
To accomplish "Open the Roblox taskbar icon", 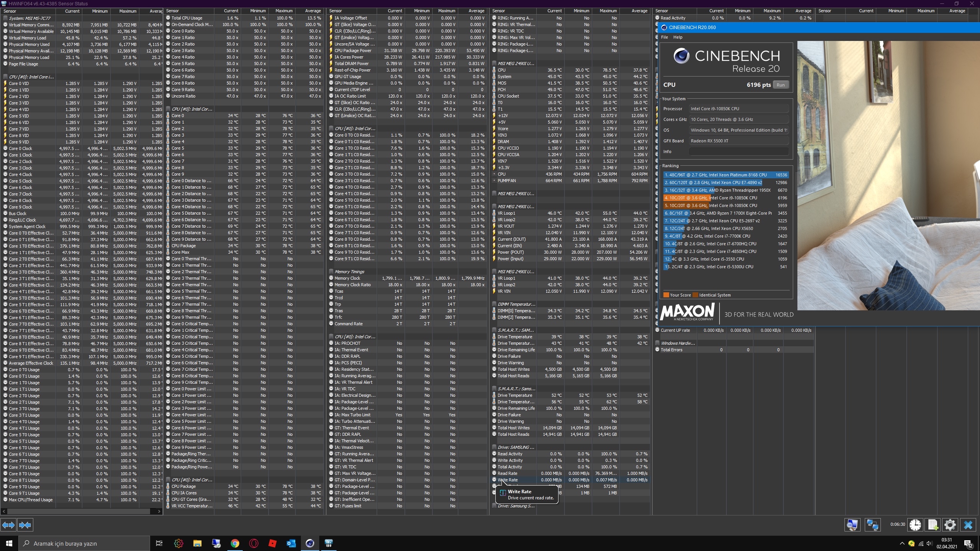I will 272,543.
